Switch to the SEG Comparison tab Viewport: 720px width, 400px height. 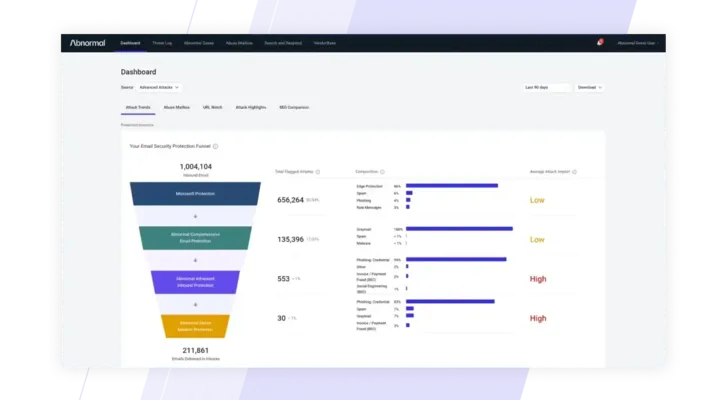[294, 107]
